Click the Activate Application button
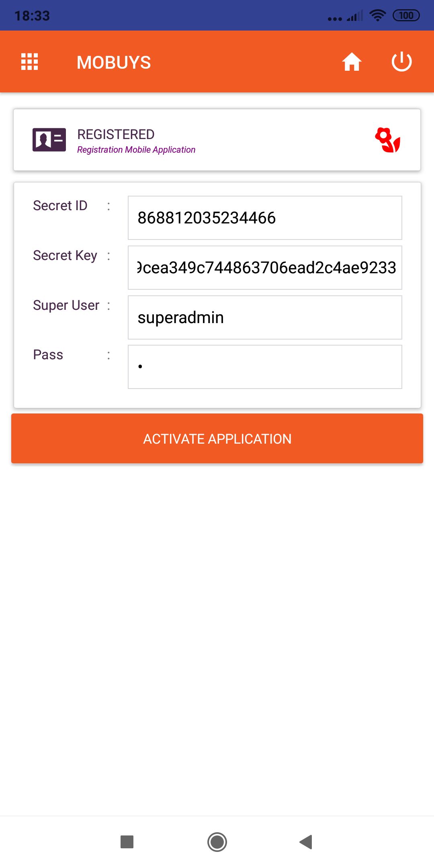The image size is (434, 868). (217, 438)
